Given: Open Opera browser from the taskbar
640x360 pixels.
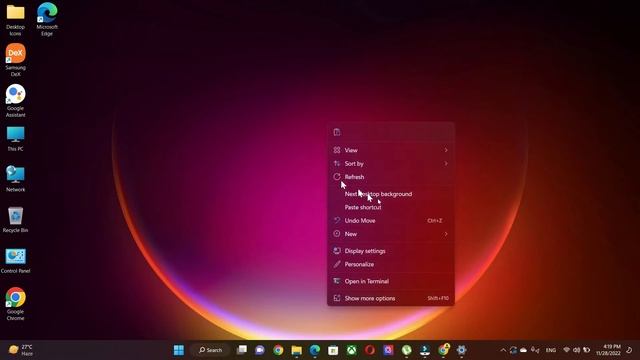Looking at the screenshot, I should click(x=370, y=350).
